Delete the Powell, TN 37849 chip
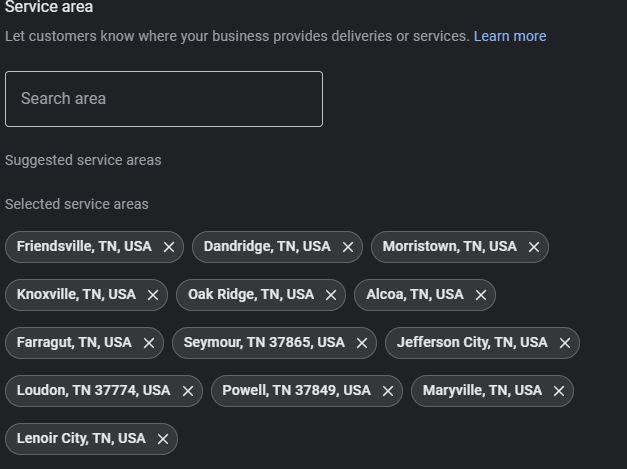Screen dimensions: 627x469 click(x=388, y=391)
